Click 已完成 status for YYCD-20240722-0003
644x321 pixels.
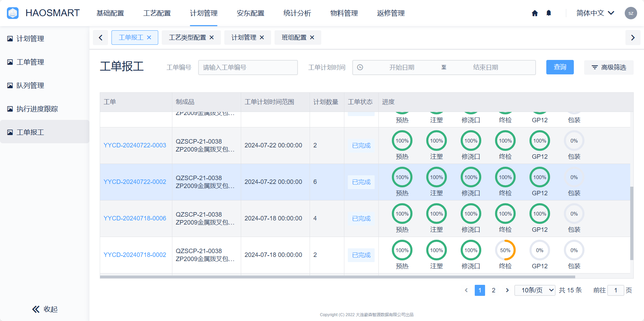click(x=361, y=145)
